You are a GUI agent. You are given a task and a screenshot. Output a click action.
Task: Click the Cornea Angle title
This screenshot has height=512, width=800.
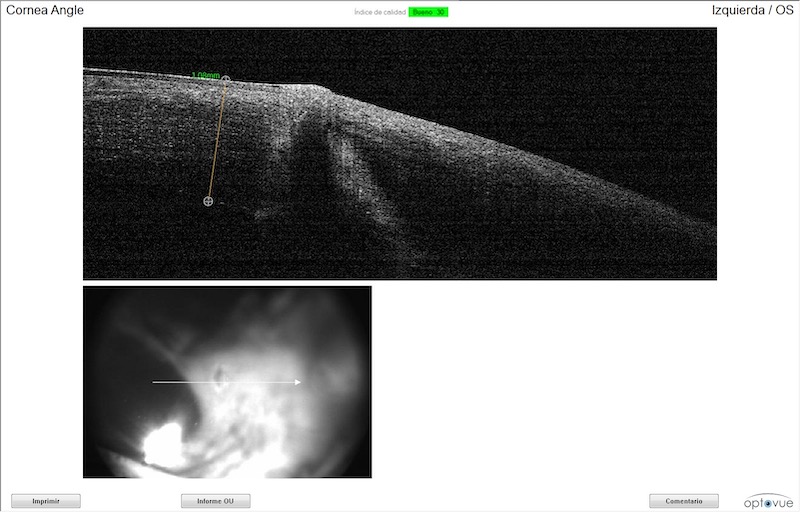[45, 10]
